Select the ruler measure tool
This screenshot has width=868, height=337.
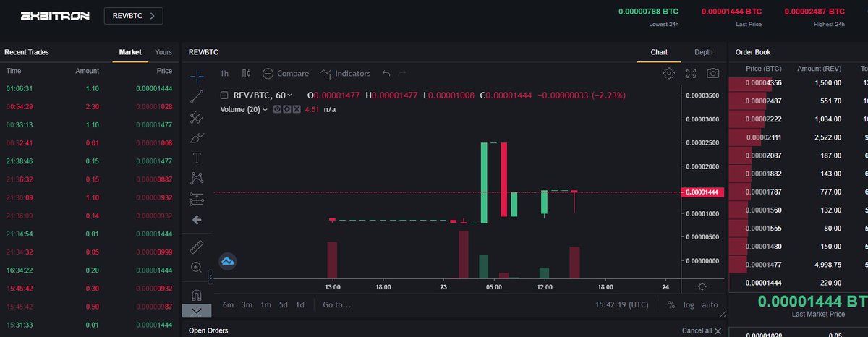[197, 247]
